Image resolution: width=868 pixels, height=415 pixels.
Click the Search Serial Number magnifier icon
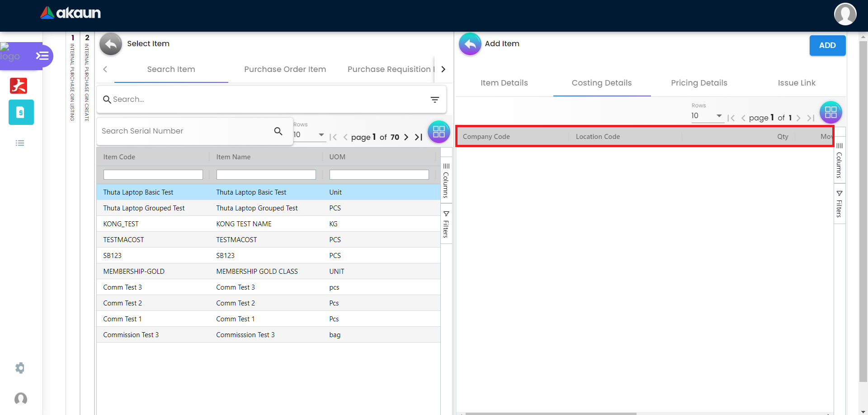pos(278,131)
